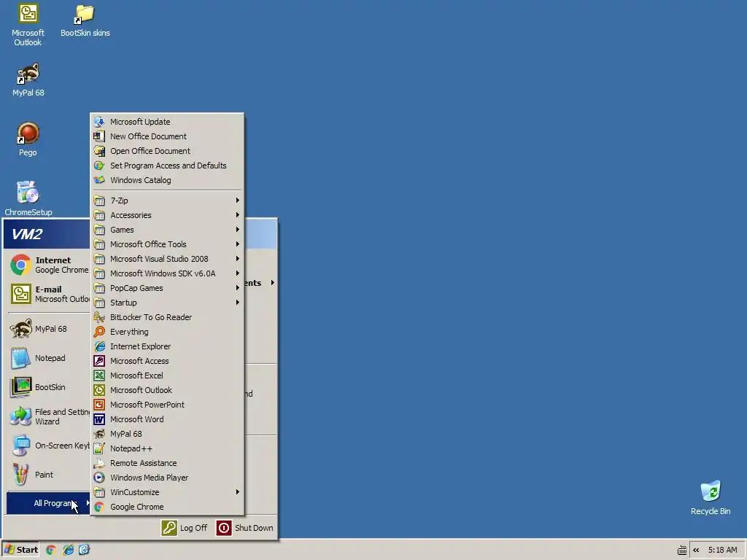Click the 5:18 AM taskbar clock
Image resolution: width=747 pixels, height=560 pixels.
(722, 550)
